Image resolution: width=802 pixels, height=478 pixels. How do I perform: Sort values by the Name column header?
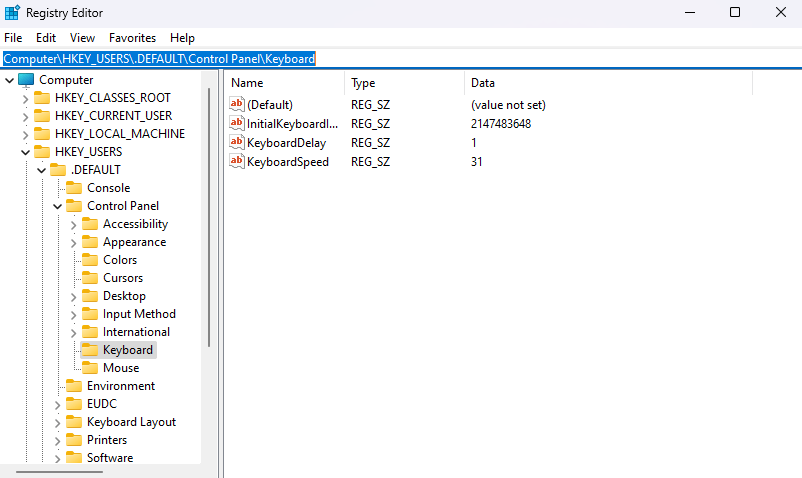tap(285, 83)
